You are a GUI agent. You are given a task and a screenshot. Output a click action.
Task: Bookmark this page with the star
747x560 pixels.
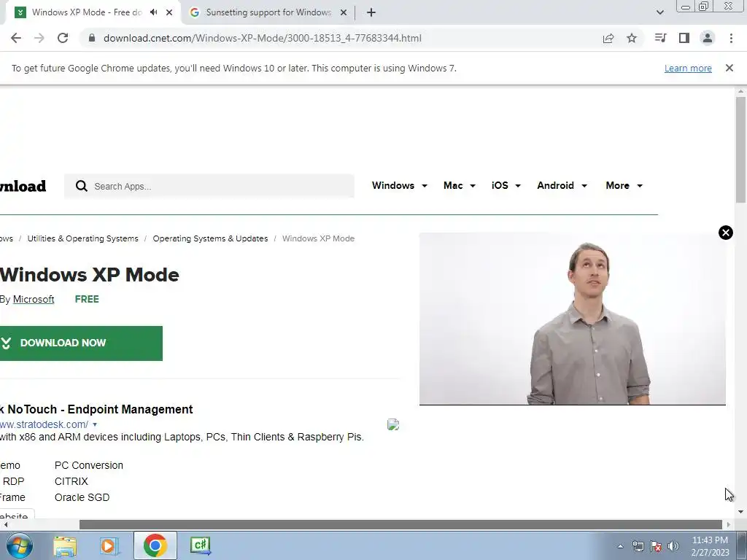pyautogui.click(x=631, y=38)
